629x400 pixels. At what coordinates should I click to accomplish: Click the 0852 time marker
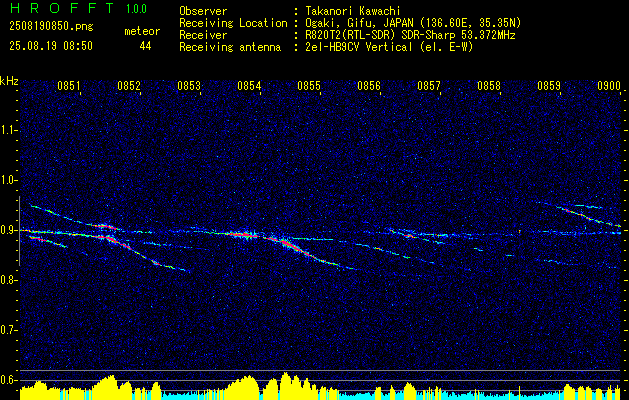(129, 86)
